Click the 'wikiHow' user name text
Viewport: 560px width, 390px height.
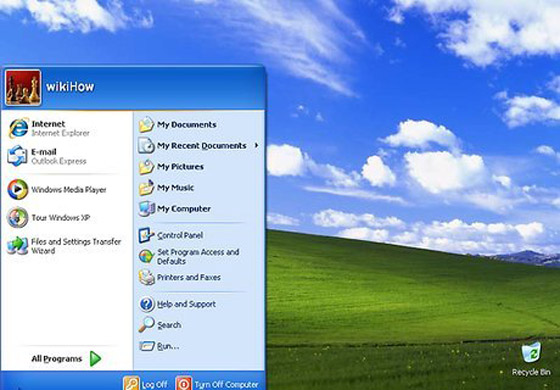pyautogui.click(x=70, y=86)
